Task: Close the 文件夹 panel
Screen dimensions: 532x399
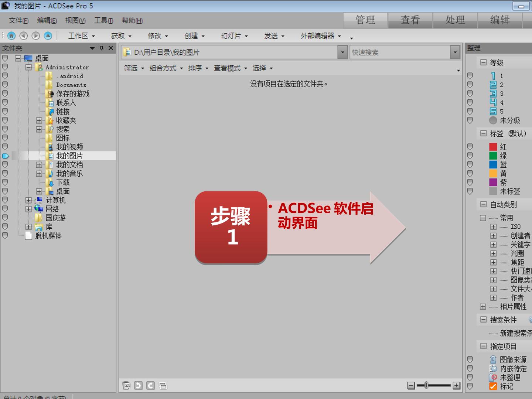Action: tap(110, 48)
